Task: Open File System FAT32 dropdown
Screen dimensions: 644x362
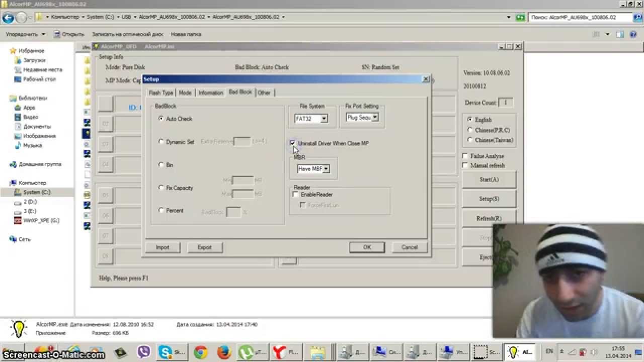Action: (324, 119)
